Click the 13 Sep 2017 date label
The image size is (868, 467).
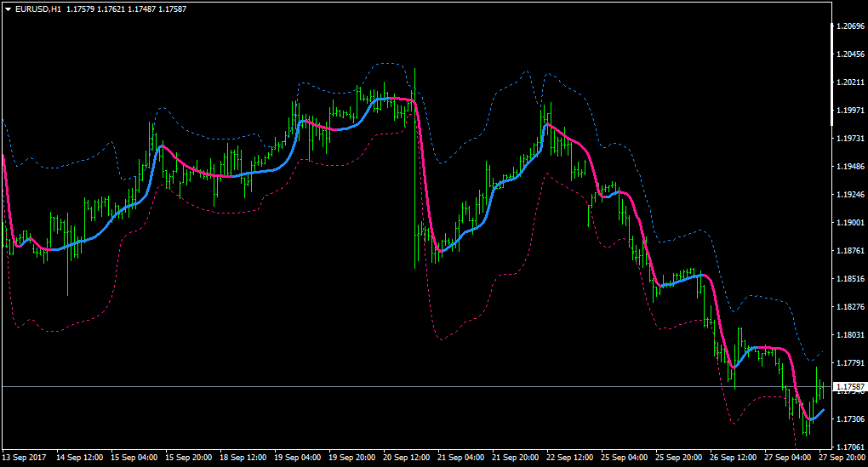pos(25,458)
